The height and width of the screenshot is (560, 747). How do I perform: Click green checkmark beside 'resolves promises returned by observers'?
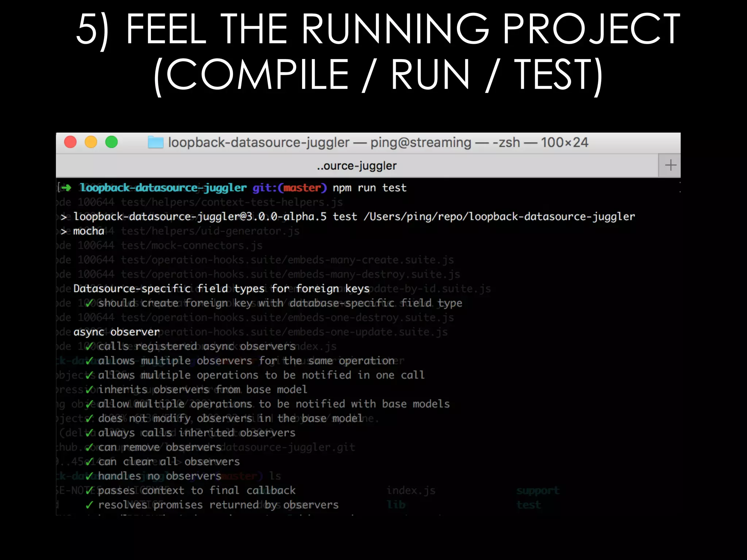click(89, 505)
